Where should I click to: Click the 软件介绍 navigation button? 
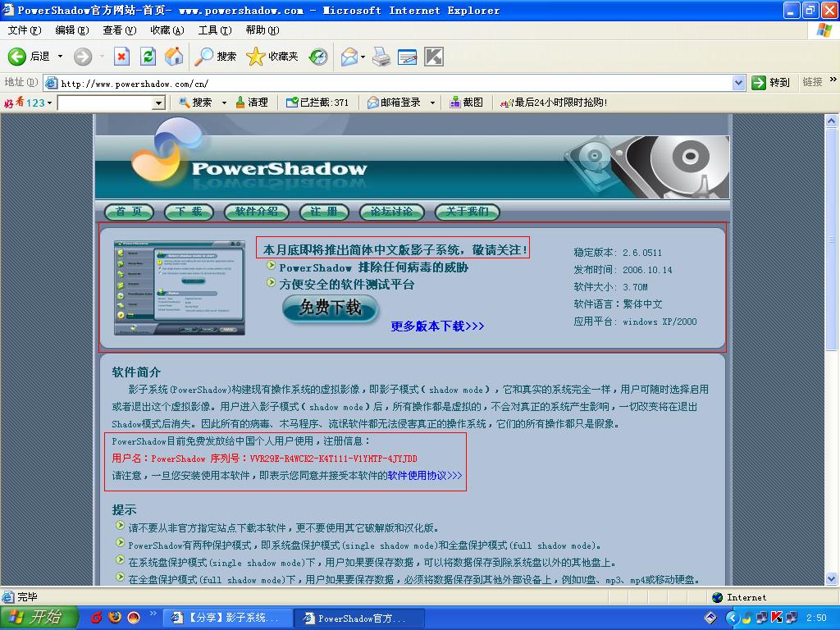coord(256,212)
